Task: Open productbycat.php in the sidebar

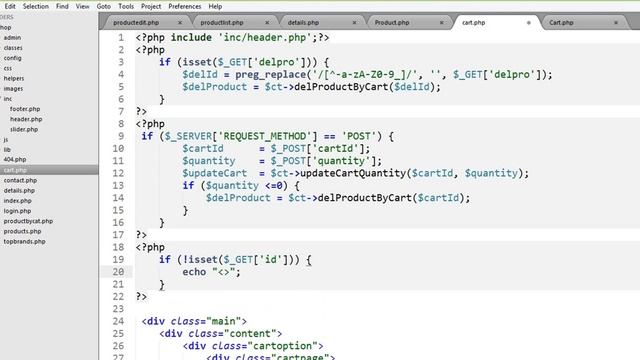Action: pos(28,221)
